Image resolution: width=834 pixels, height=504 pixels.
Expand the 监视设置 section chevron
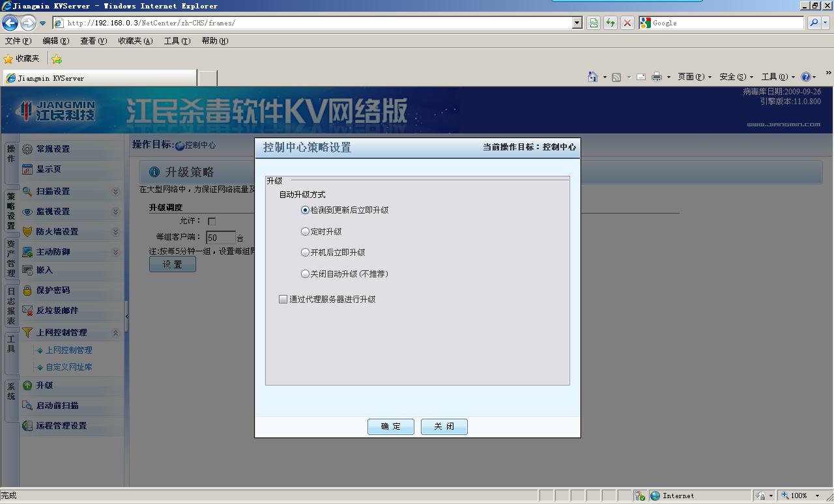(115, 212)
